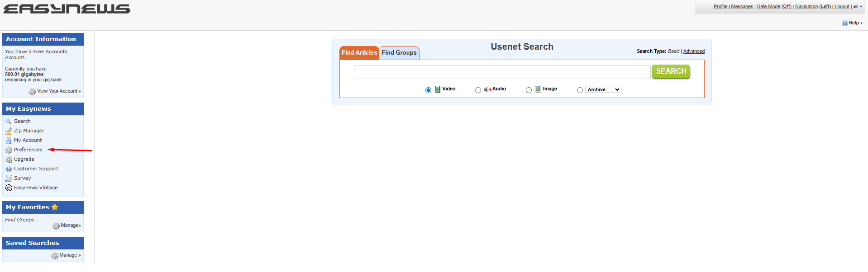Open Upgrade in the sidebar

(x=24, y=159)
